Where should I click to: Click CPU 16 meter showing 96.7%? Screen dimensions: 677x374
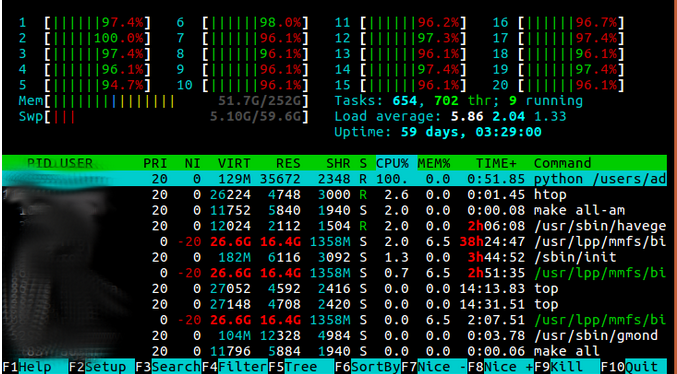coord(559,22)
